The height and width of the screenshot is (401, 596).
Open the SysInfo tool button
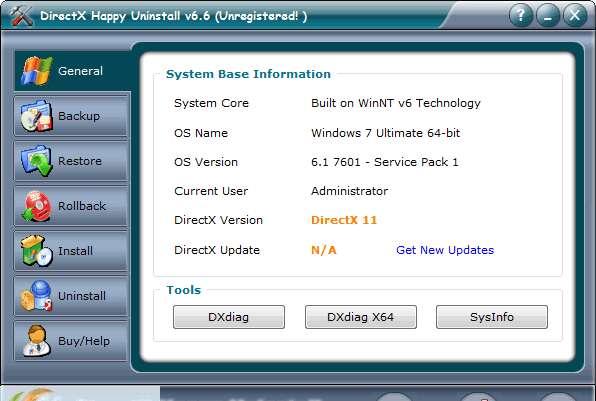pyautogui.click(x=492, y=317)
